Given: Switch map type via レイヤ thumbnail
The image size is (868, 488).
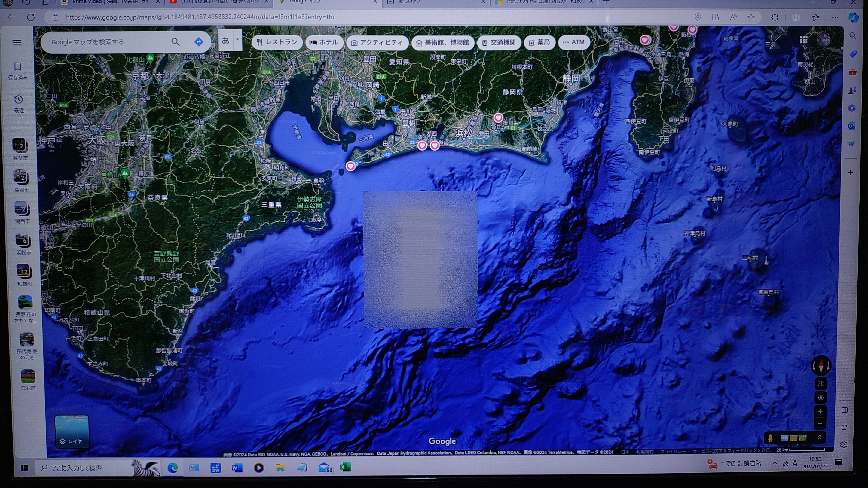Looking at the screenshot, I should click(72, 431).
